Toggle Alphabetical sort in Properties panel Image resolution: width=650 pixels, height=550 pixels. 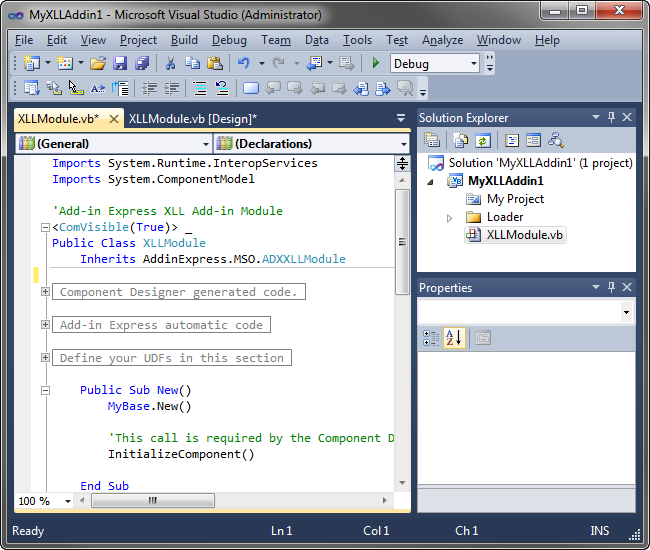[x=453, y=338]
